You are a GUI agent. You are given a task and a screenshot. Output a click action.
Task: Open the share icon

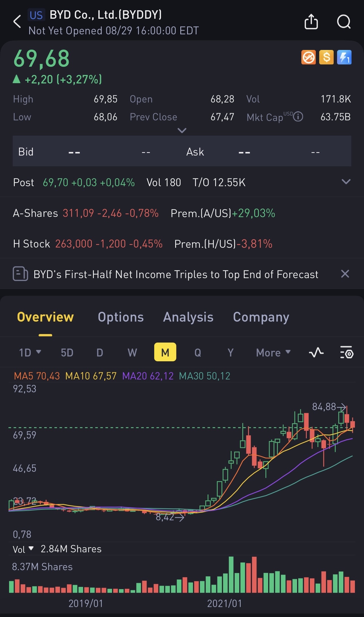point(311,22)
